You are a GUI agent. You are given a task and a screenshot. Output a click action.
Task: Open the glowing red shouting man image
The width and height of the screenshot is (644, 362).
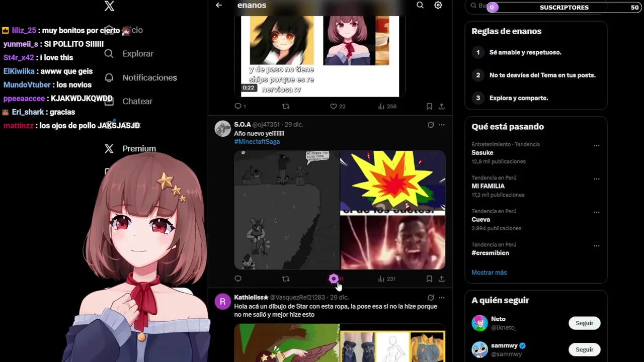click(393, 240)
